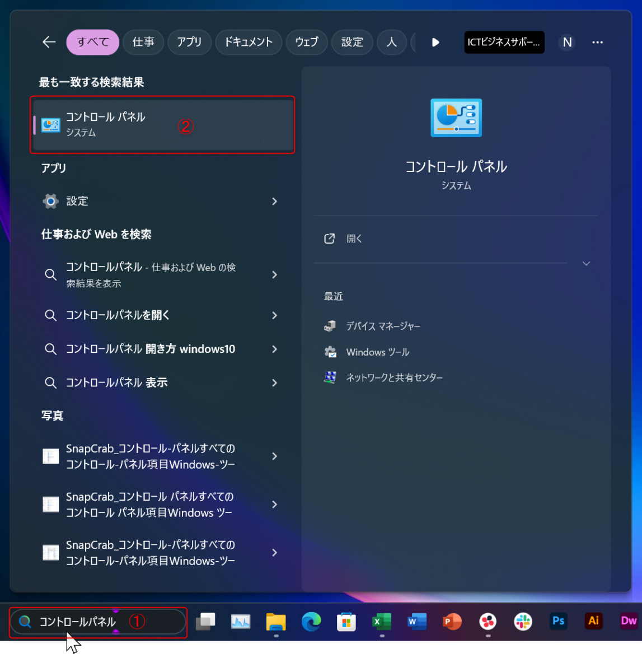642x672 pixels.
Task: Open the red pinwheel taskbar app
Action: click(x=488, y=621)
